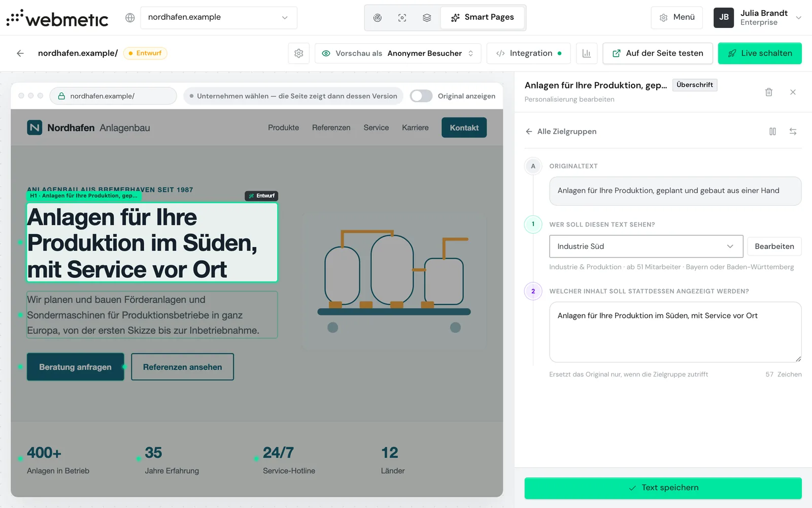The height and width of the screenshot is (508, 812).
Task: Click the Entwurf tag above the headline
Action: (261, 196)
